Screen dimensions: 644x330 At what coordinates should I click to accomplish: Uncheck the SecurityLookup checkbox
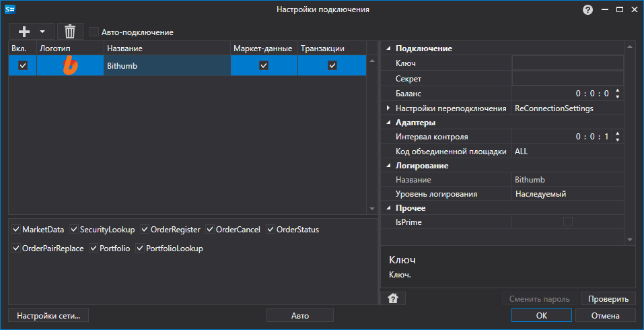pos(74,229)
